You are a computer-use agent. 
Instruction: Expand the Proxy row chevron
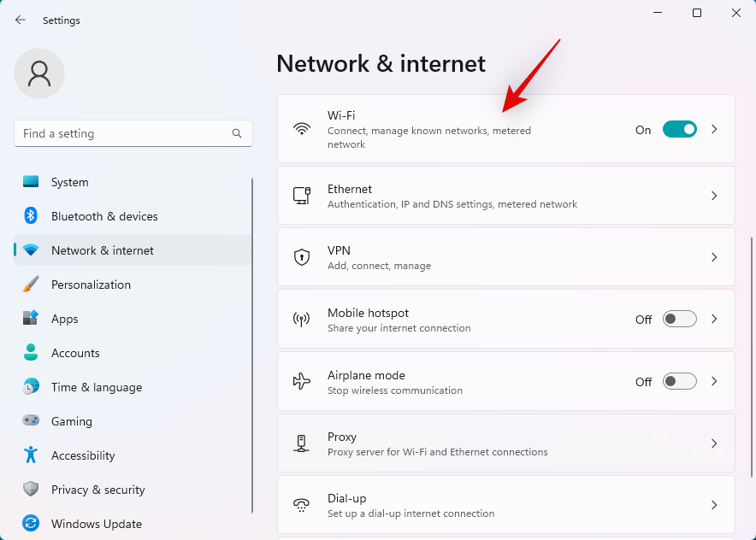pyautogui.click(x=714, y=443)
